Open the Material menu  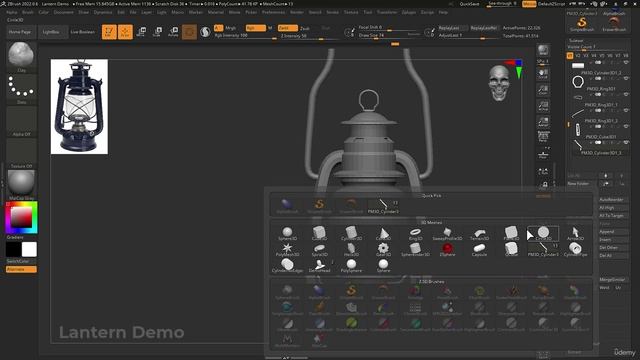click(216, 12)
